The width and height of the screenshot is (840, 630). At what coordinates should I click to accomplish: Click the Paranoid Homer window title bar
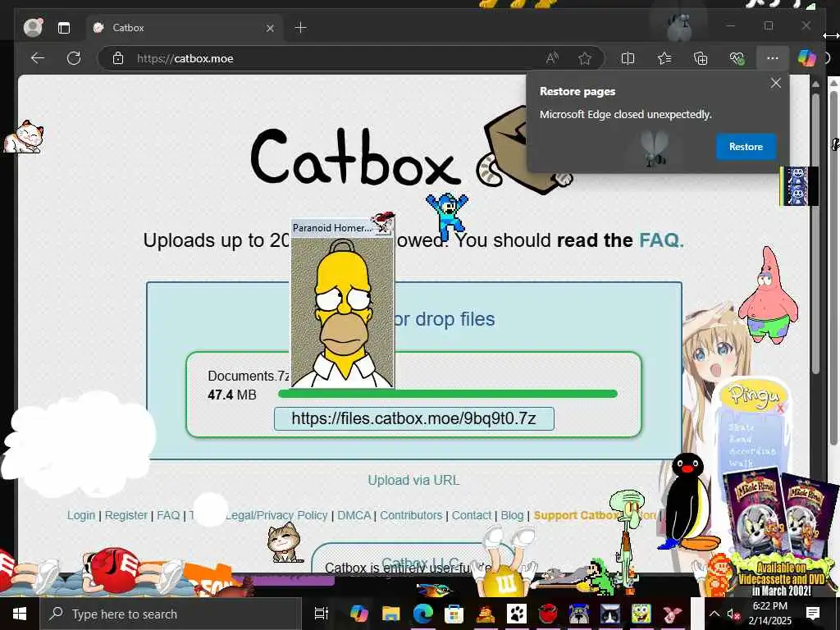tap(332, 228)
